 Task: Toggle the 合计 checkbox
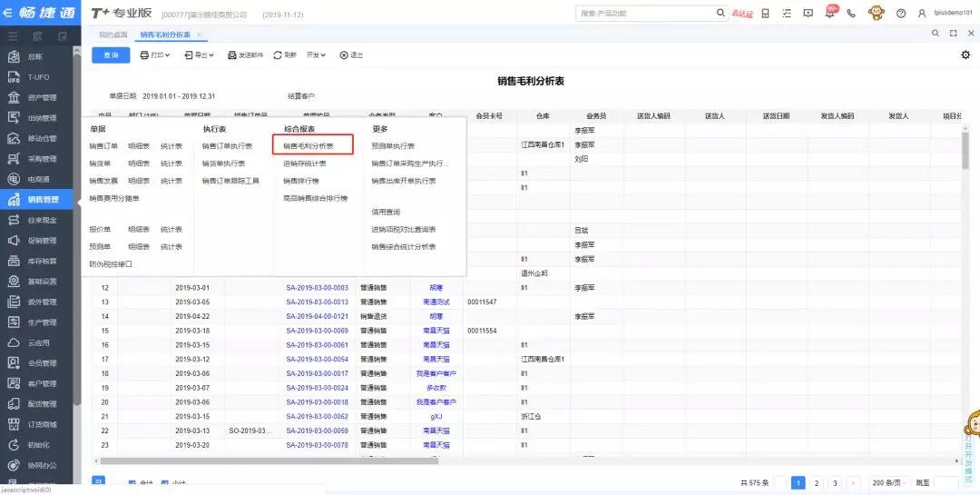pos(132,483)
